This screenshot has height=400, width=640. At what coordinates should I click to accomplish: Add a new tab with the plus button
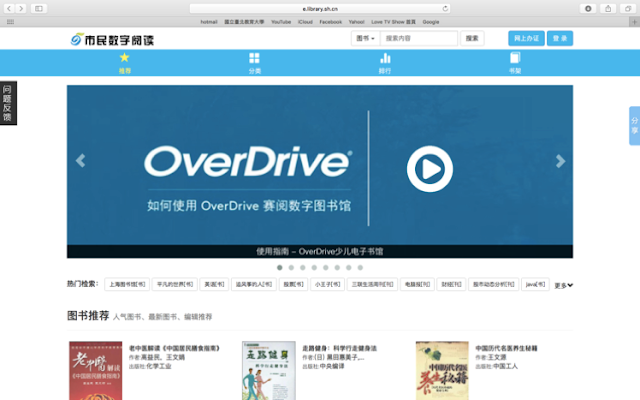(x=634, y=22)
